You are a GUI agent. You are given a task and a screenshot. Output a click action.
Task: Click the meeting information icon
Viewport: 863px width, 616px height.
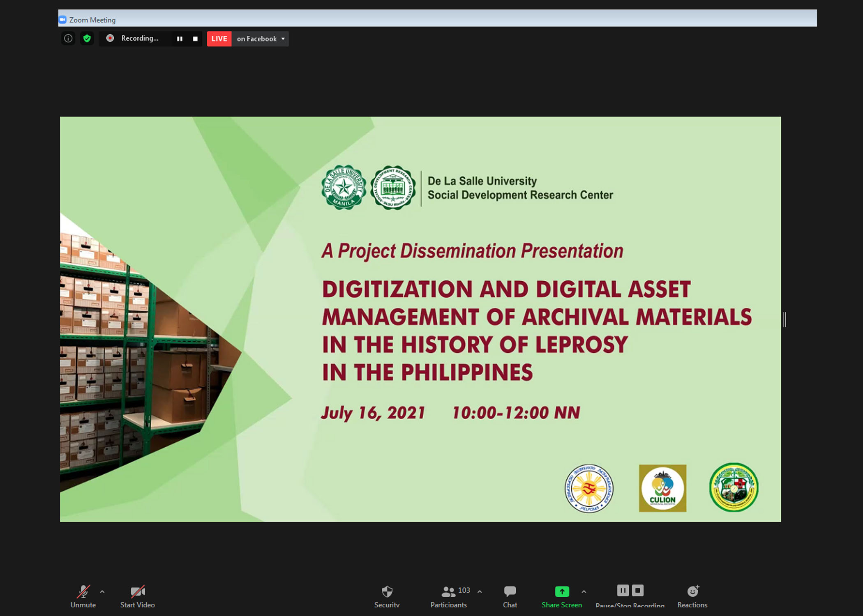click(68, 39)
